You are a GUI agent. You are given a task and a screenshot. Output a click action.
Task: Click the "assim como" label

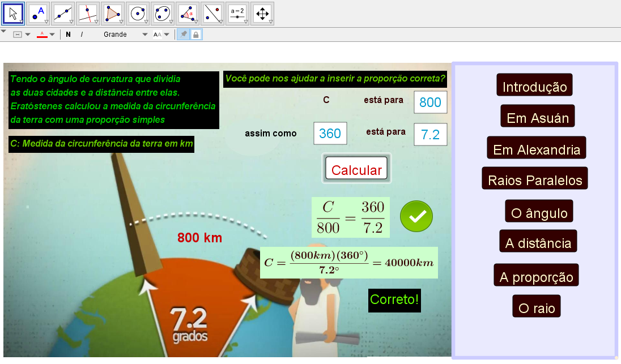(x=270, y=134)
